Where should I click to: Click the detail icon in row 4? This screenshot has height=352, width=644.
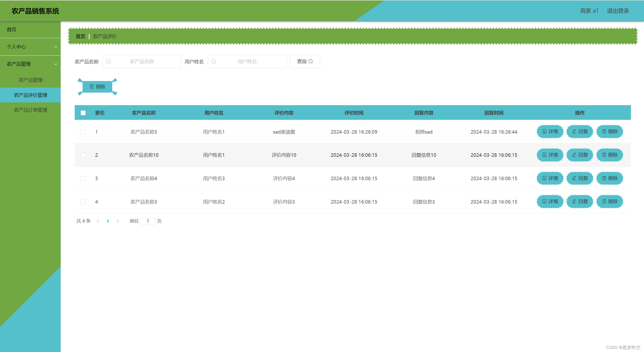click(x=544, y=201)
